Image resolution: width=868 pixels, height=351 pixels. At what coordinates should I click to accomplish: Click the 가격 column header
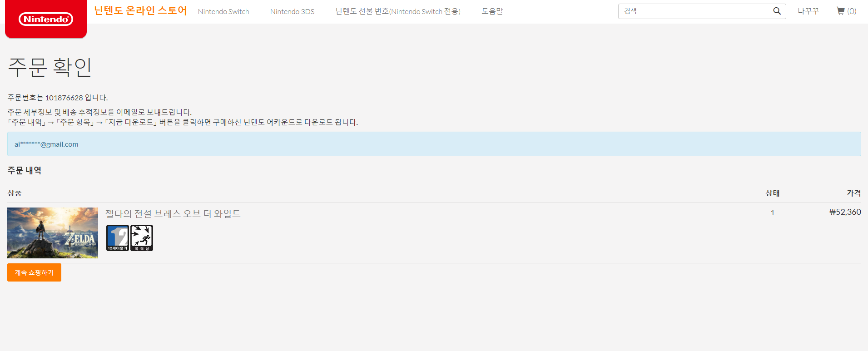pos(854,193)
